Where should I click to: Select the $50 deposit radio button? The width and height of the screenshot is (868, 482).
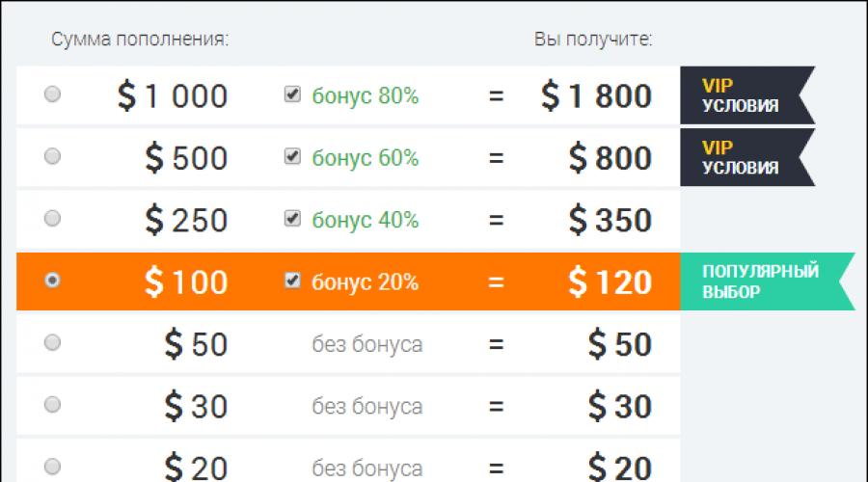53,341
